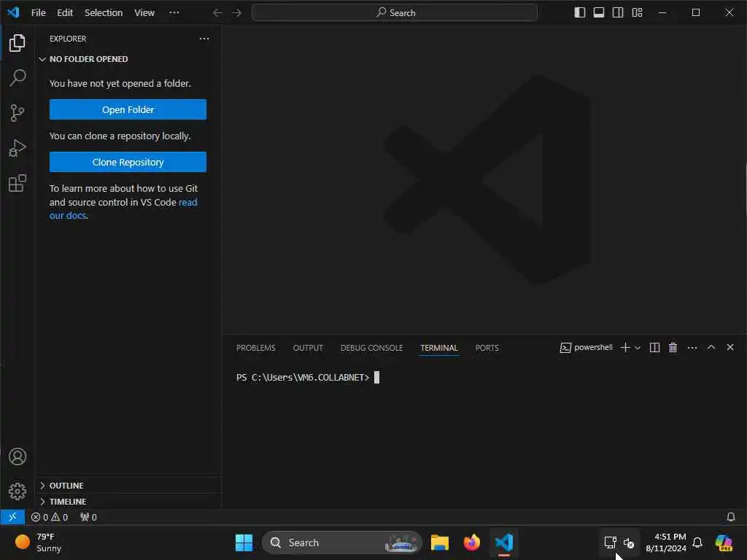747x560 pixels.
Task: Close the terminal panel
Action: [x=729, y=347]
